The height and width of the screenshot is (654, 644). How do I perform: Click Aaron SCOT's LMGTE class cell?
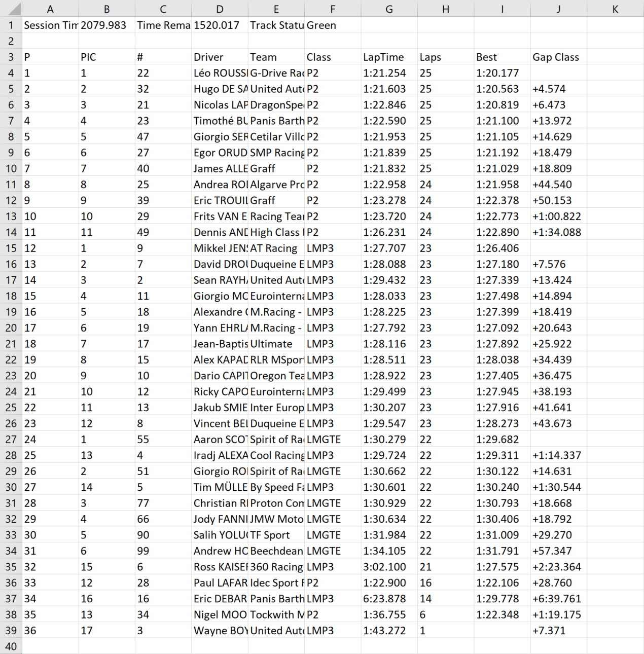[x=333, y=439]
